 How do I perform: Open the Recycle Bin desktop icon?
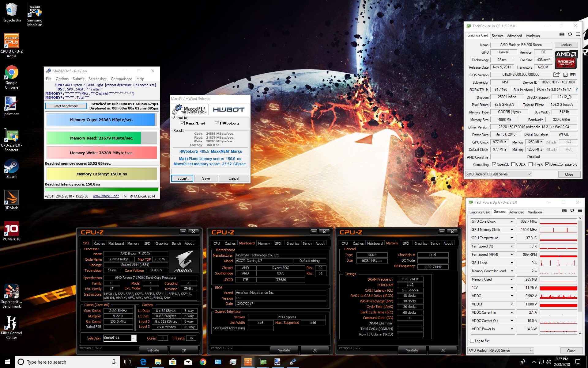point(11,12)
